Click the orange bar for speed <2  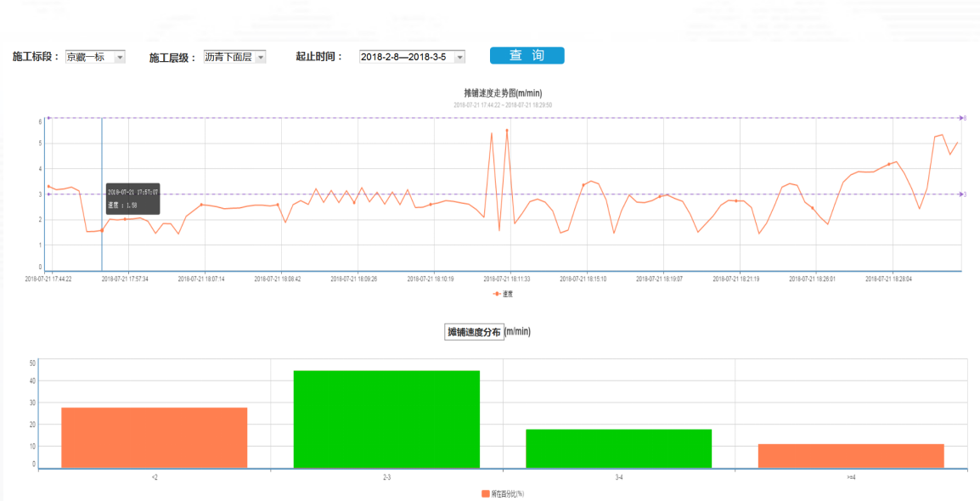point(154,437)
